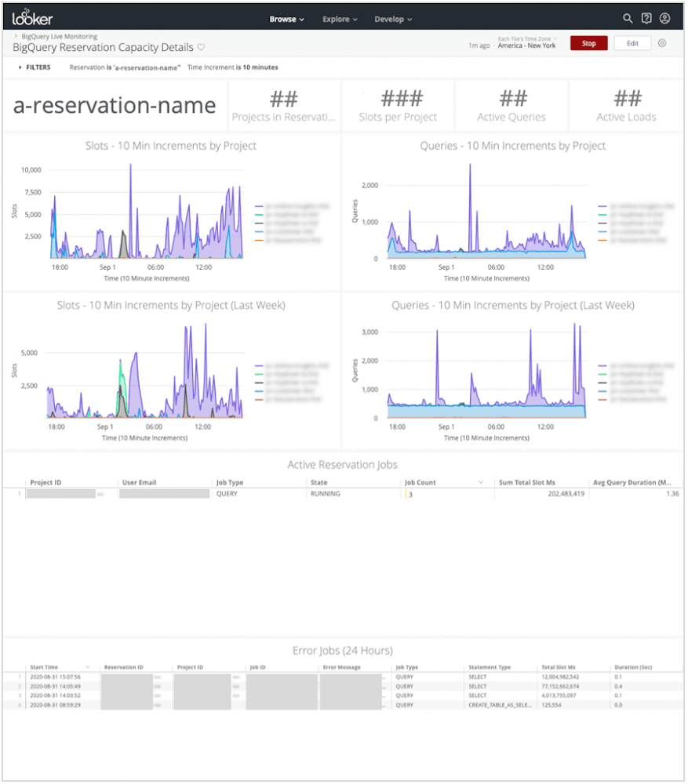Screen dimensions: 688x784
Task: Click the a-reservation-name tile text
Action: (x=115, y=106)
